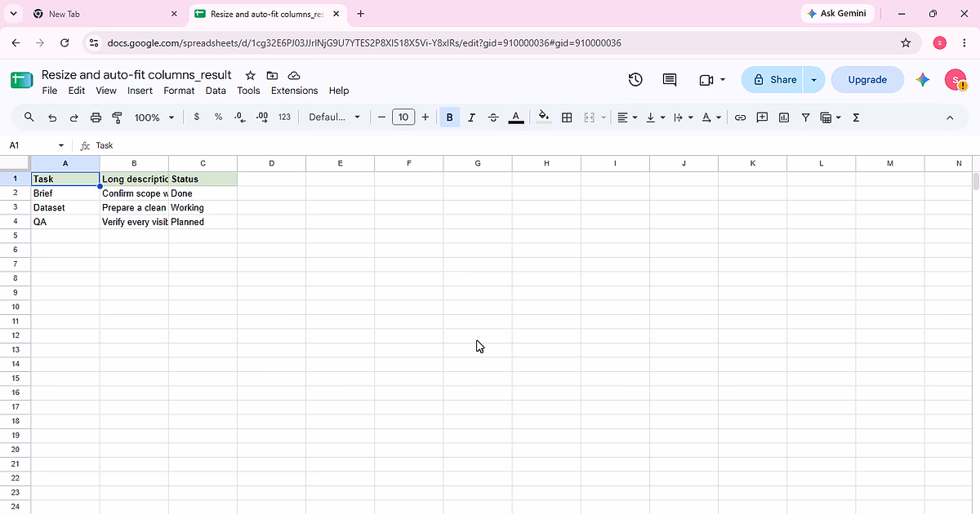Open table/filter views dropdown

(830, 117)
